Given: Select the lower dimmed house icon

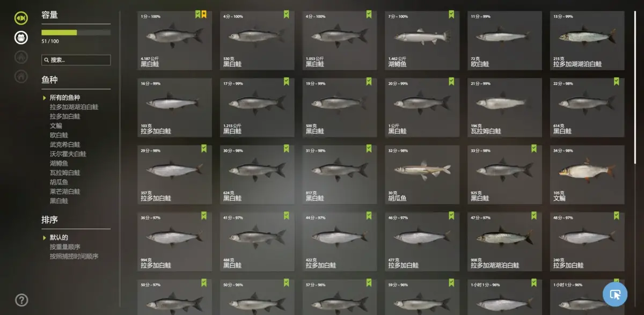Looking at the screenshot, I should pyautogui.click(x=21, y=77).
